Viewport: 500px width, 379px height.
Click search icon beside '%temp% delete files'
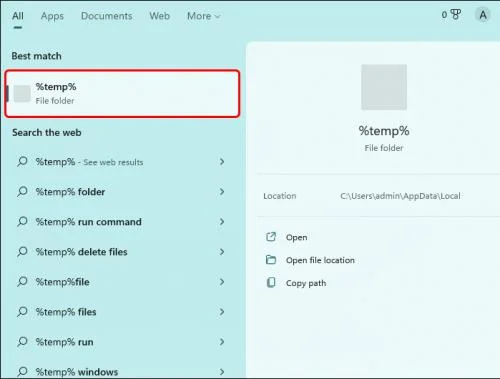point(22,252)
